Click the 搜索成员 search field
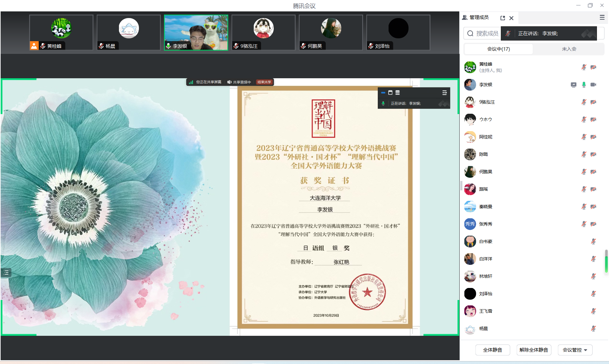The height and width of the screenshot is (364, 609). click(x=487, y=33)
